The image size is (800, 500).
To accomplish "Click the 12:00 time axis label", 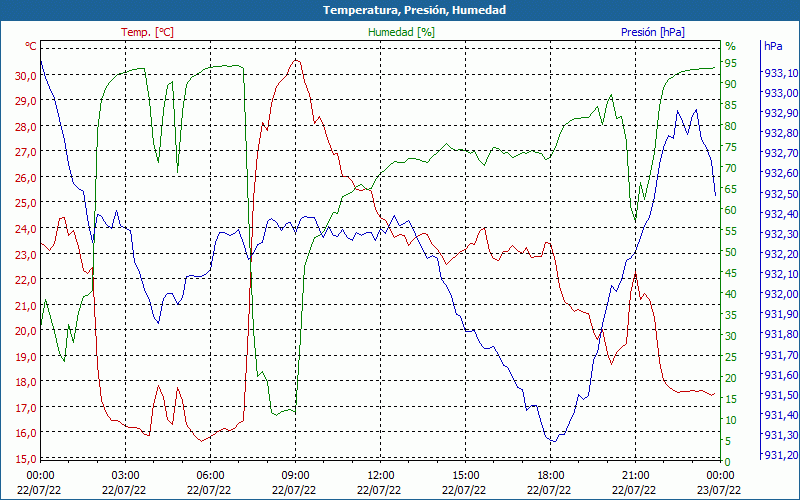I will click(x=380, y=476).
